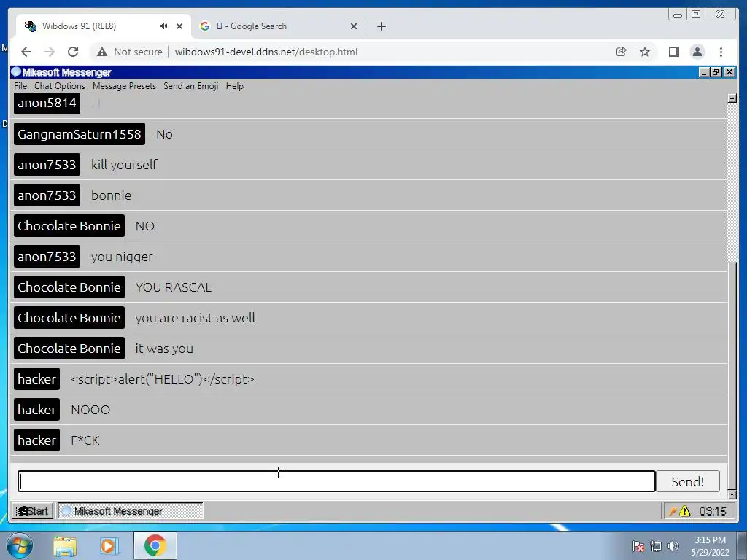Open the Send an Emoji menu
Screen dimensions: 747x560
[190, 86]
